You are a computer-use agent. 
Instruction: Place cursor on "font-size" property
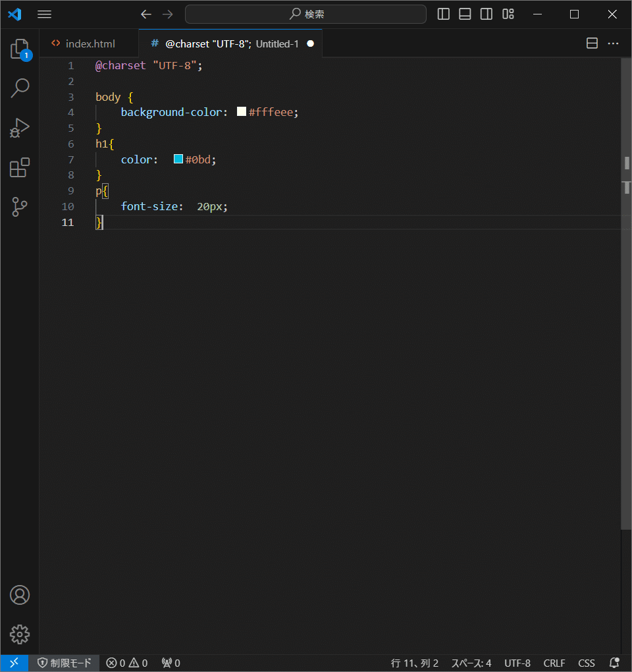[x=149, y=207]
